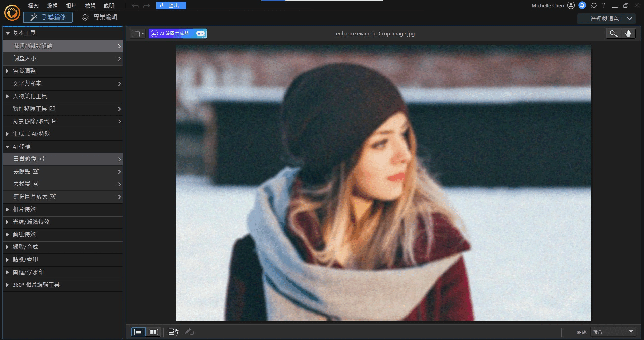Open the 去模糊 AI tool
Image resolution: width=644 pixels, height=340 pixels.
click(x=63, y=184)
